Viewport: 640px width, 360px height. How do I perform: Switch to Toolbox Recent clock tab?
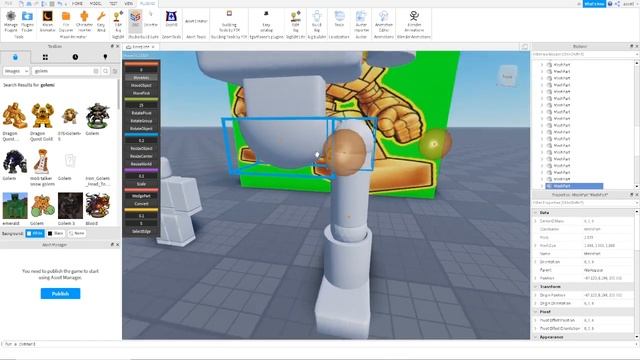tap(75, 57)
